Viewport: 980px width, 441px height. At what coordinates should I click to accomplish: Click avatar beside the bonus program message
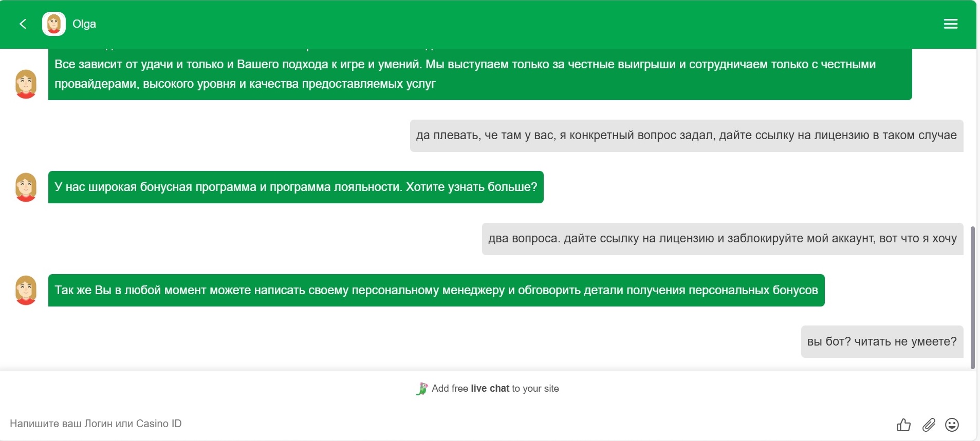(x=26, y=187)
